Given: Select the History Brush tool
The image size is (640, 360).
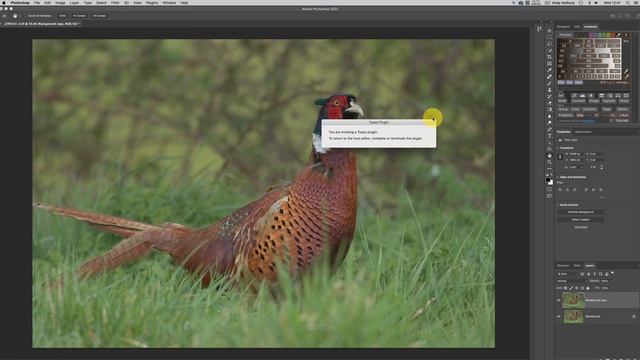Looking at the screenshot, I should (x=549, y=96).
